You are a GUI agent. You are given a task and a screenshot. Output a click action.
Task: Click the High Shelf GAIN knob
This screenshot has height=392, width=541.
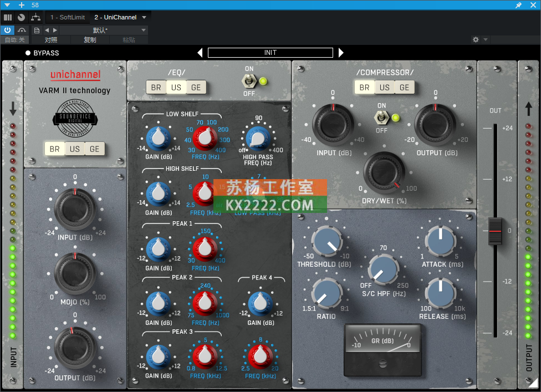pyautogui.click(x=159, y=194)
